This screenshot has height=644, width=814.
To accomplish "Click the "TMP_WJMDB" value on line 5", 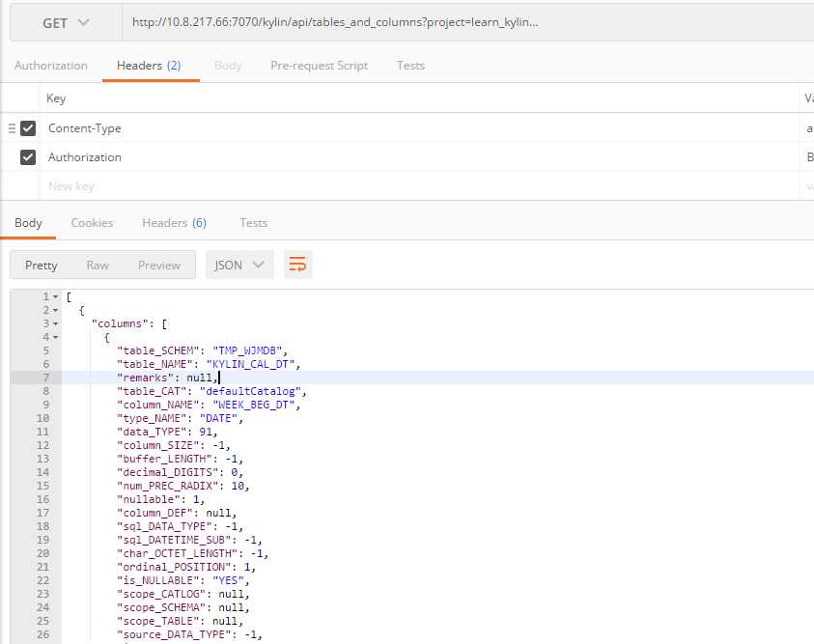I will 247,350.
